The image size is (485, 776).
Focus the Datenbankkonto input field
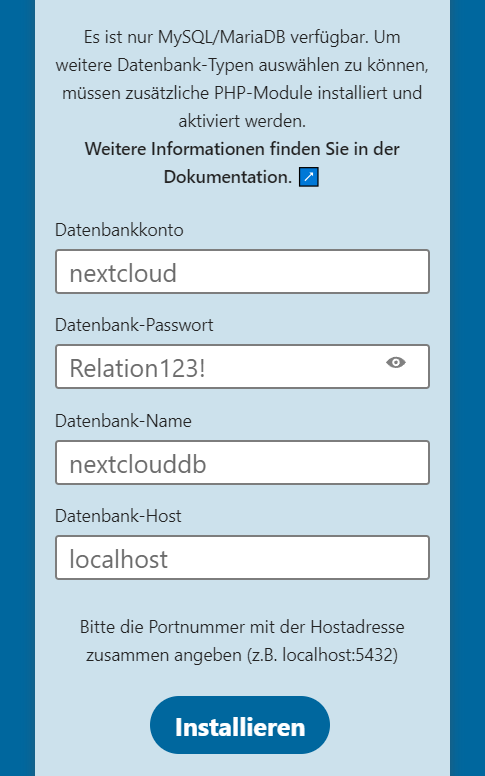242,272
